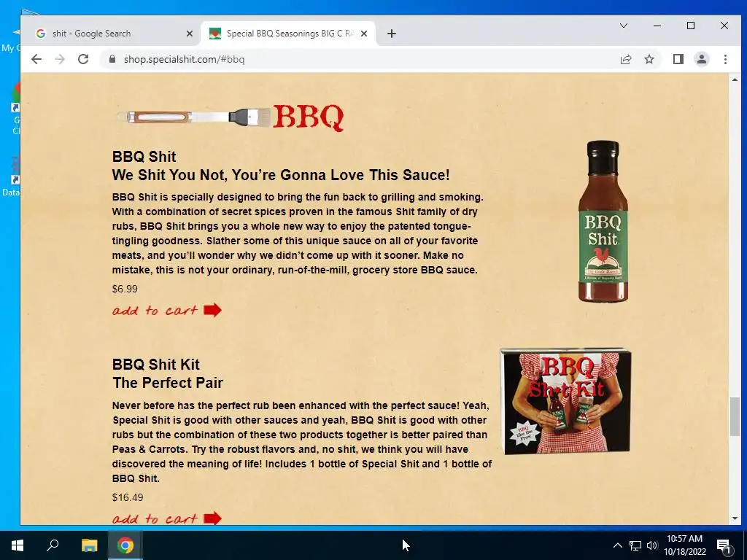Click the address bar URL field
The image size is (747, 560).
click(357, 59)
